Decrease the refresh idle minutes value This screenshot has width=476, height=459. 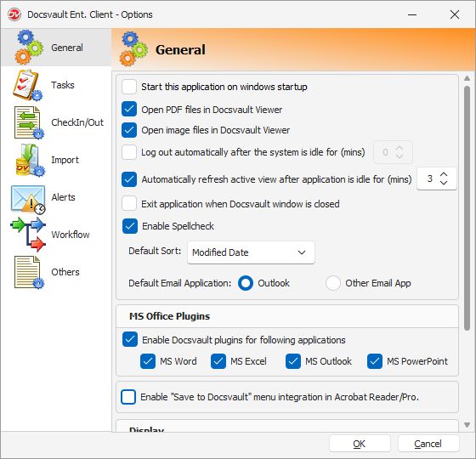coord(444,183)
